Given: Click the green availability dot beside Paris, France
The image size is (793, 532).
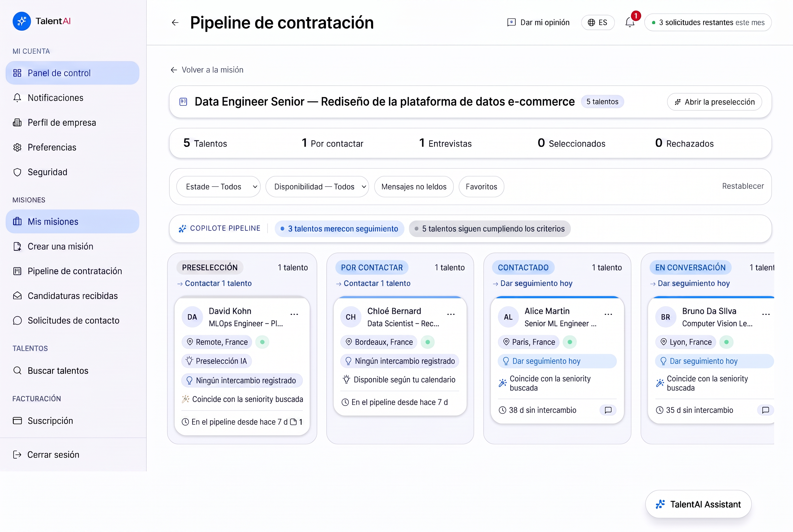Looking at the screenshot, I should click(570, 342).
